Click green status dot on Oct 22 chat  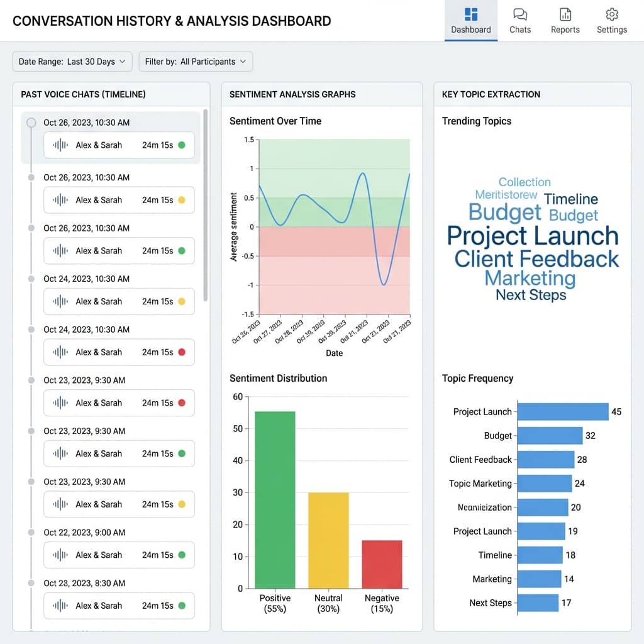[182, 555]
